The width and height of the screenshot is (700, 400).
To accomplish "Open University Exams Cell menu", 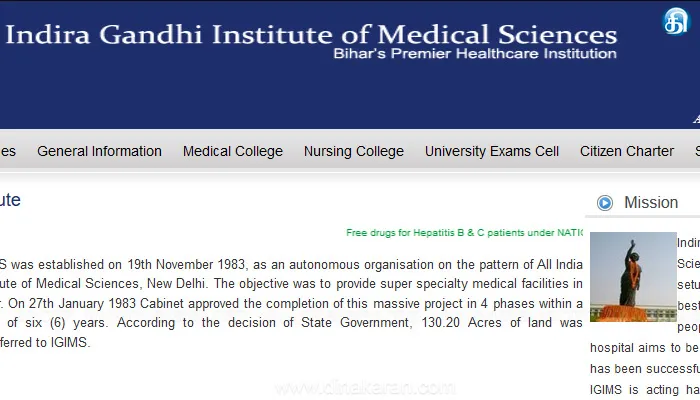I will 492,151.
